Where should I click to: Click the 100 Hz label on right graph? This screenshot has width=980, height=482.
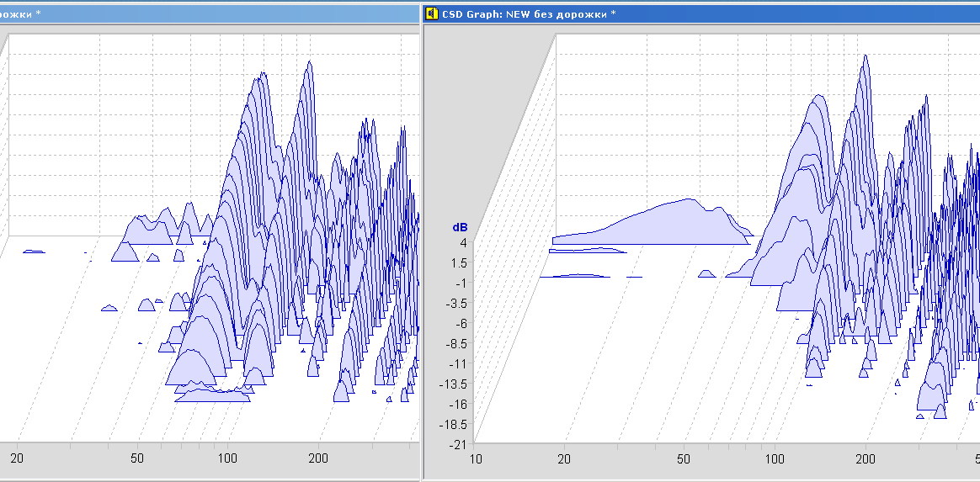(x=775, y=459)
